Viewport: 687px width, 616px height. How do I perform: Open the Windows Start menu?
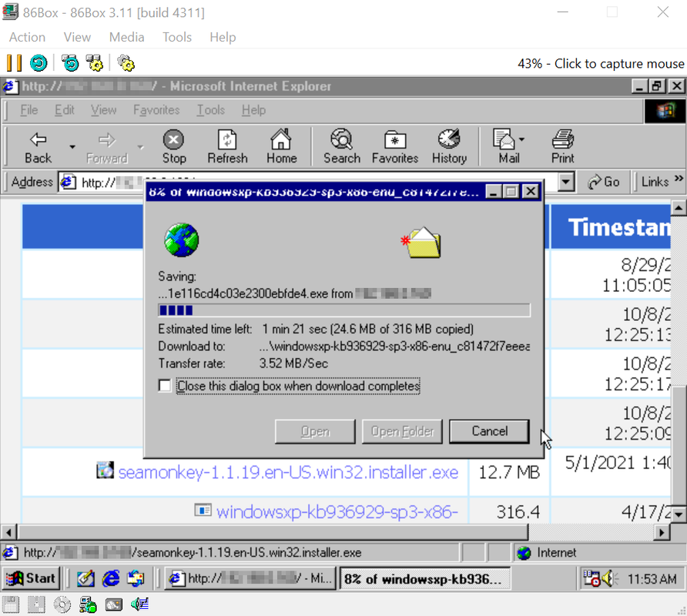[x=31, y=579]
